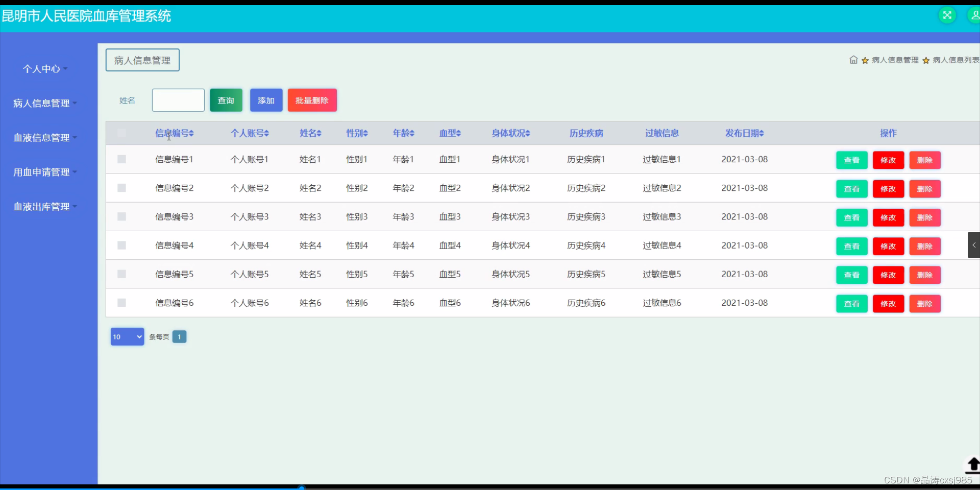Expand the 用血申请管理 sidebar menu
The image size is (980, 490).
coord(45,172)
